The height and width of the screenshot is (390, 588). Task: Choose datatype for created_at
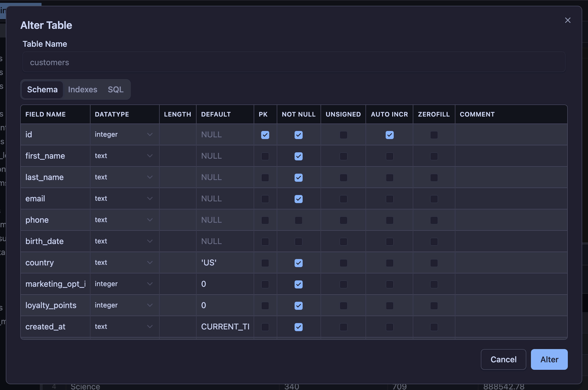coord(124,327)
